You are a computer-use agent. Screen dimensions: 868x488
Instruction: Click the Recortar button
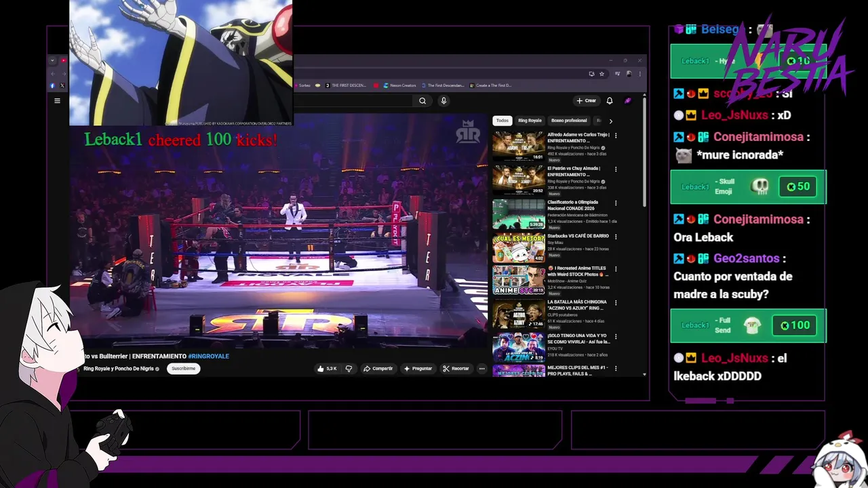tap(456, 369)
